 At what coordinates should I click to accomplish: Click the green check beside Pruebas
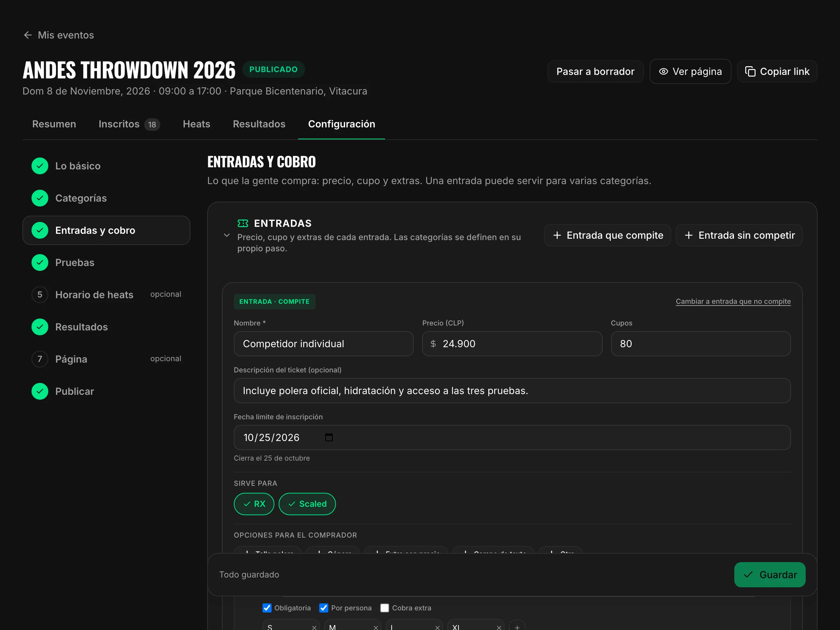[x=40, y=262]
